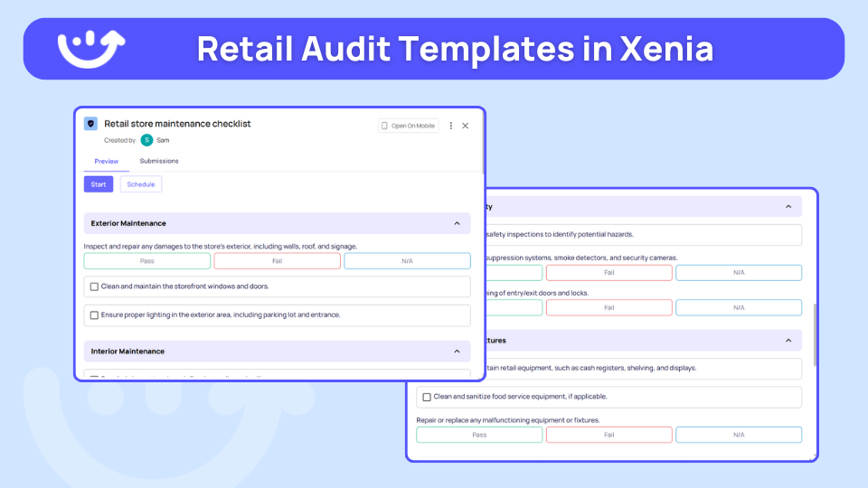
Task: Click the Open On Mobile button
Action: (x=409, y=127)
